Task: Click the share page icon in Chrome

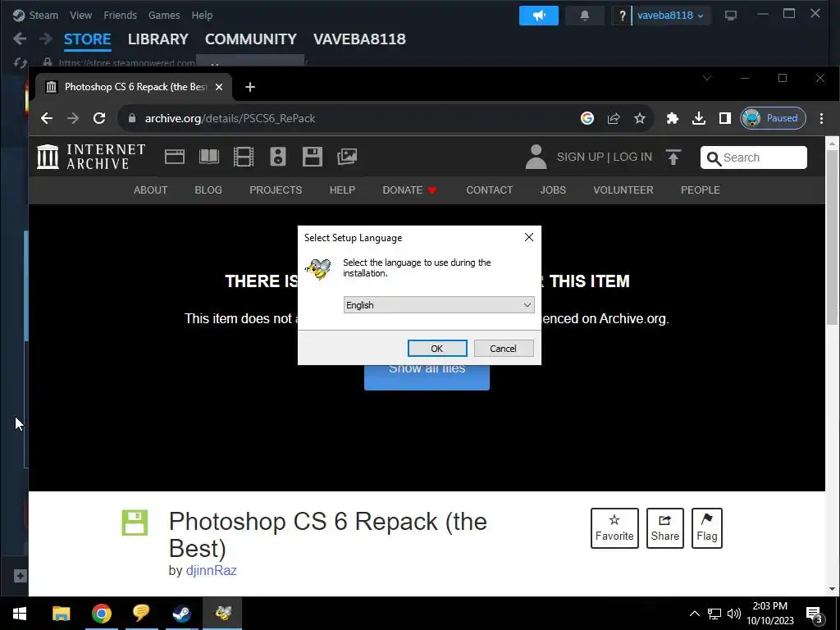Action: pos(614,118)
